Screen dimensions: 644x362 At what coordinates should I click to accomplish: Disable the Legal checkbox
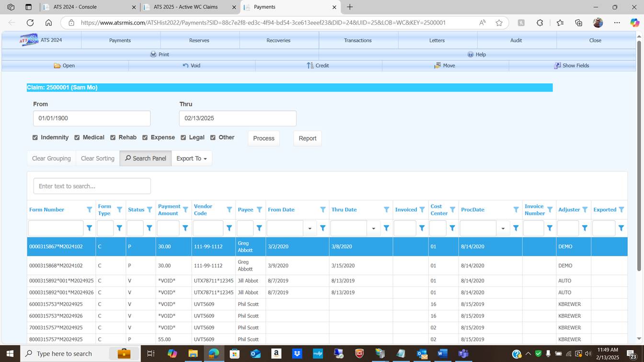tap(183, 137)
